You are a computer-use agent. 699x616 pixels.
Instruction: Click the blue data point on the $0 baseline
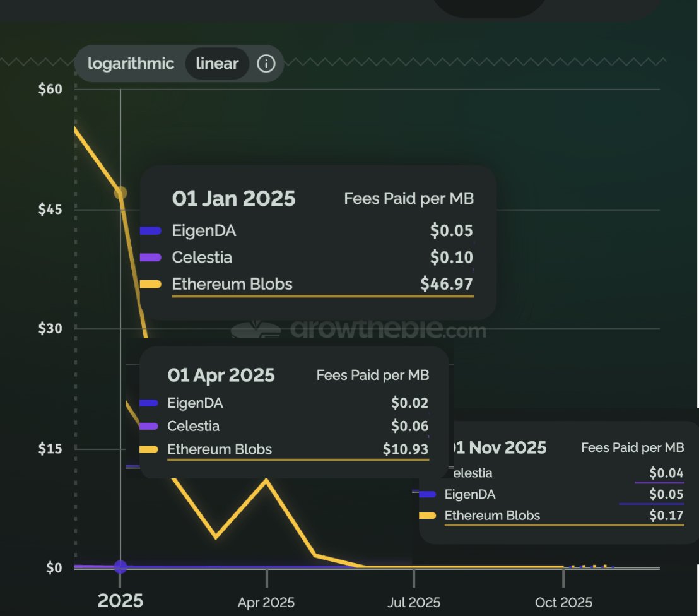pyautogui.click(x=120, y=567)
